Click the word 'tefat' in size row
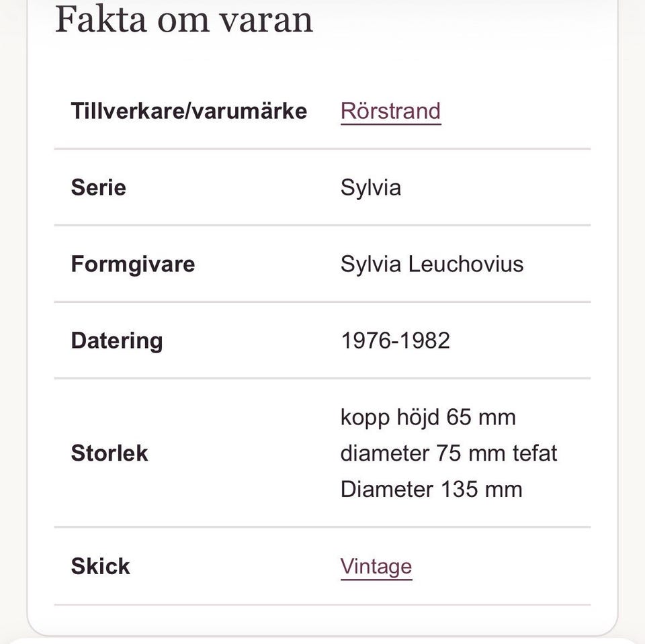This screenshot has height=644, width=645. click(x=535, y=453)
